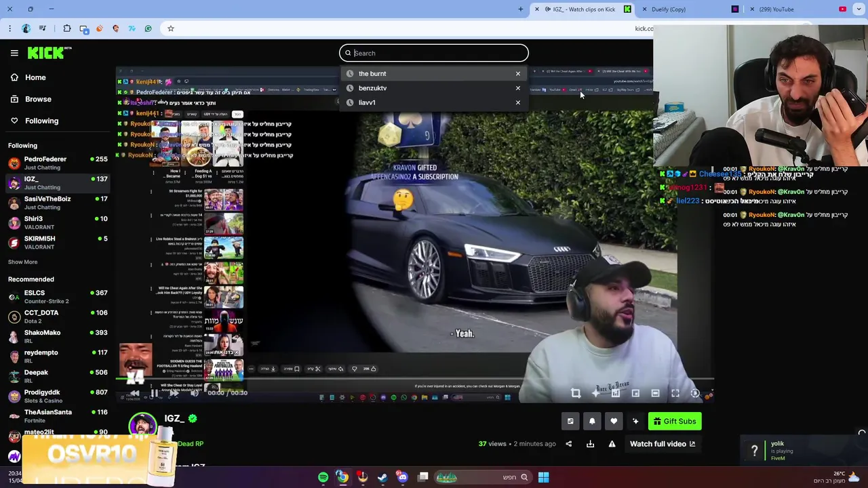Open the browser media control icon
Viewport: 868px width, 488px height.
tap(43, 28)
